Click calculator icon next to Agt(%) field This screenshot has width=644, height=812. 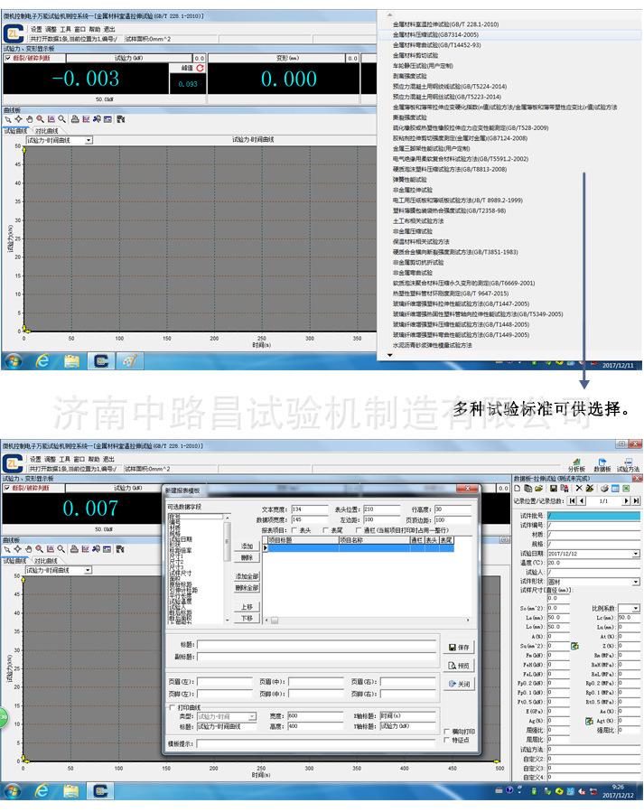[x=589, y=721]
